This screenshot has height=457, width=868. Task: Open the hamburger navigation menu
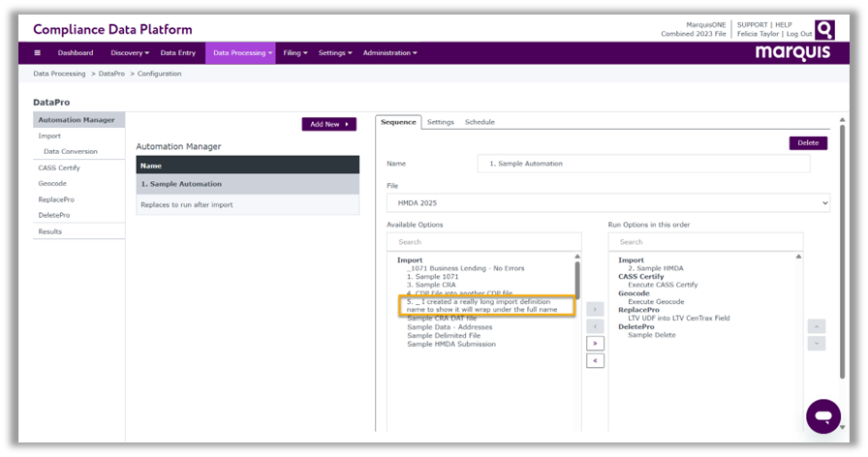coord(38,53)
